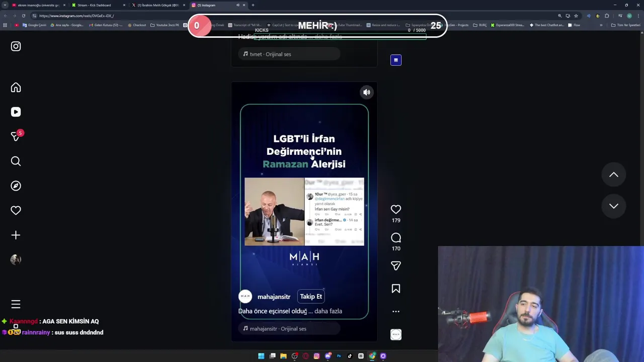The width and height of the screenshot is (644, 362).
Task: Open reel three-dot options
Action: 396,311
